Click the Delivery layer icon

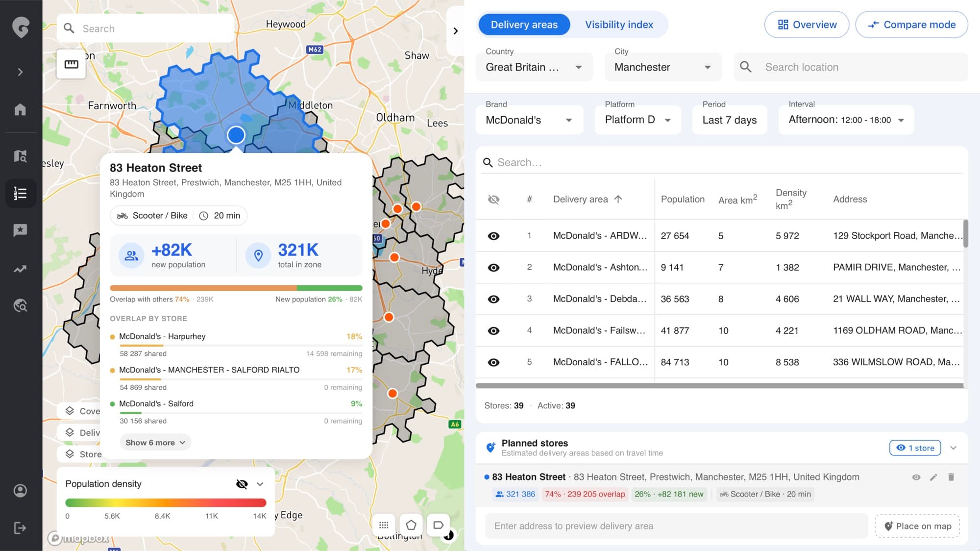70,432
